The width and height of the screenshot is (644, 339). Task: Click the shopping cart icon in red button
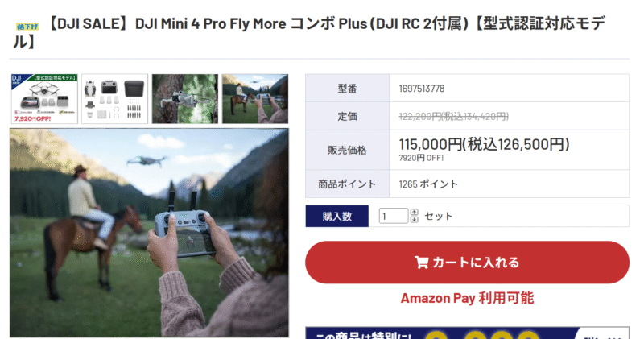pos(421,263)
